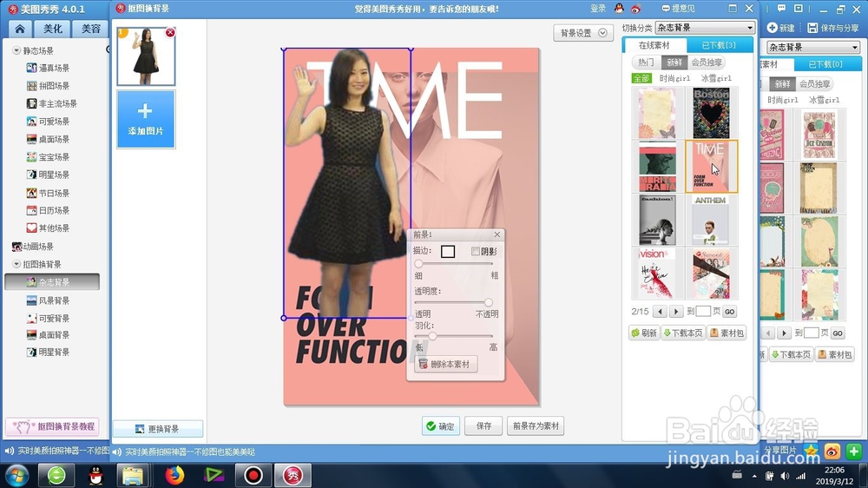Go to previous material page arrow
The width and height of the screenshot is (868, 488).
pos(660,312)
